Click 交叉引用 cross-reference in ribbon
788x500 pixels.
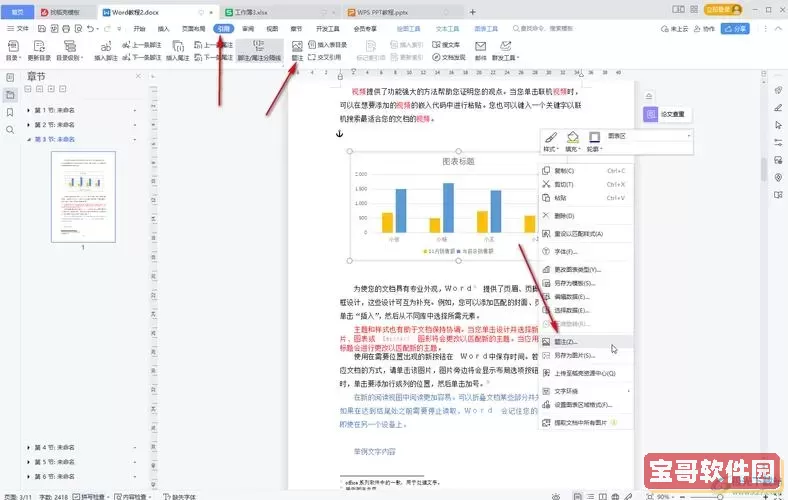click(x=325, y=57)
